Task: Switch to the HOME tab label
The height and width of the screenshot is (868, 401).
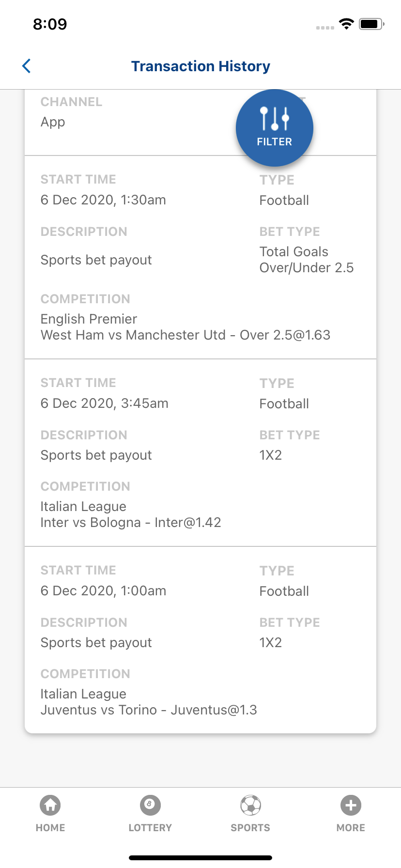Action: point(50,828)
